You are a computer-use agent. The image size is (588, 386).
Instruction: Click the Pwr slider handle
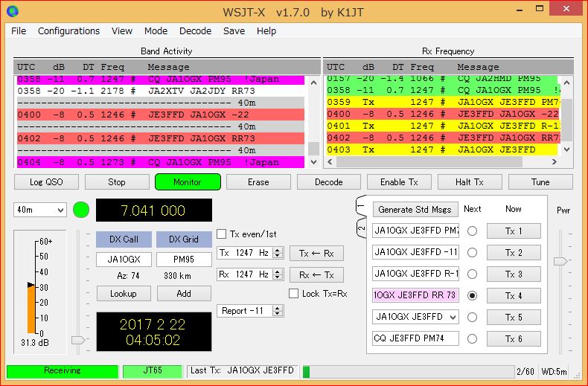click(x=560, y=261)
